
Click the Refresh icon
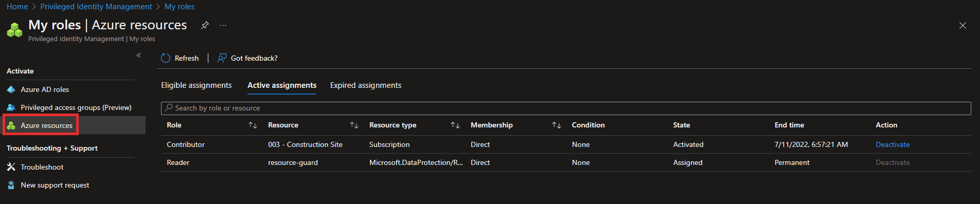166,58
